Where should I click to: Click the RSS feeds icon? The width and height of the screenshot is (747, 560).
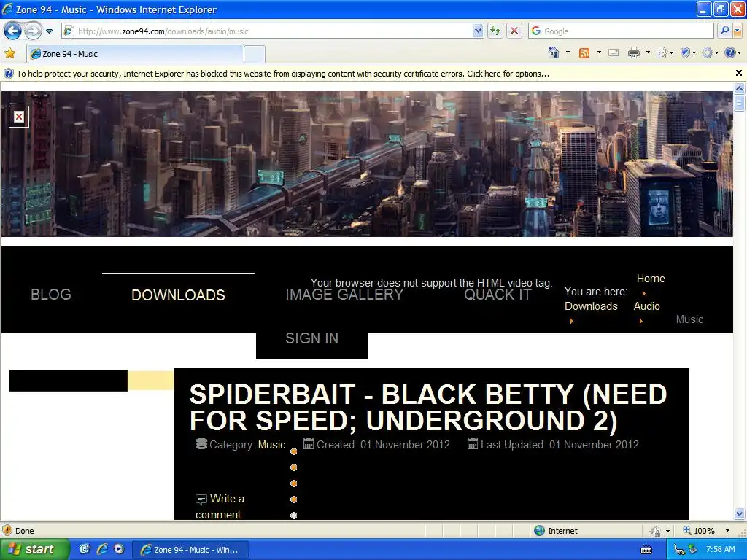click(x=584, y=52)
